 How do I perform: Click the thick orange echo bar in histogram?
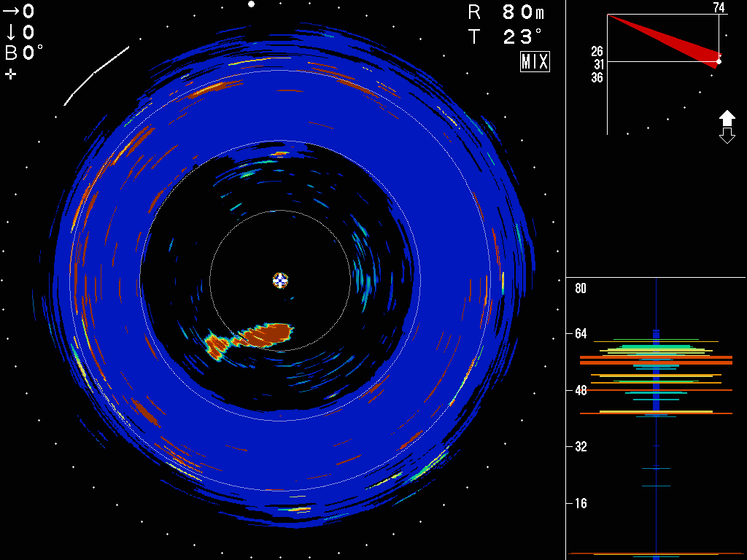click(x=656, y=360)
